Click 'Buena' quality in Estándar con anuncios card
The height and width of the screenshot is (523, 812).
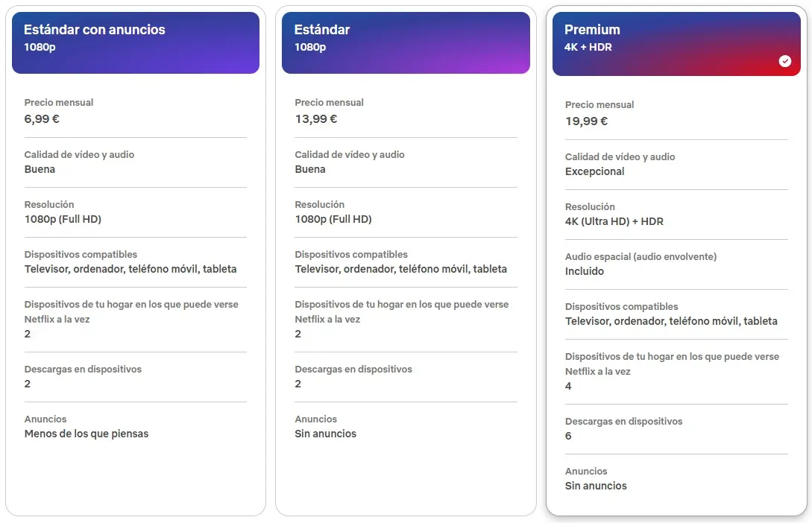[40, 169]
